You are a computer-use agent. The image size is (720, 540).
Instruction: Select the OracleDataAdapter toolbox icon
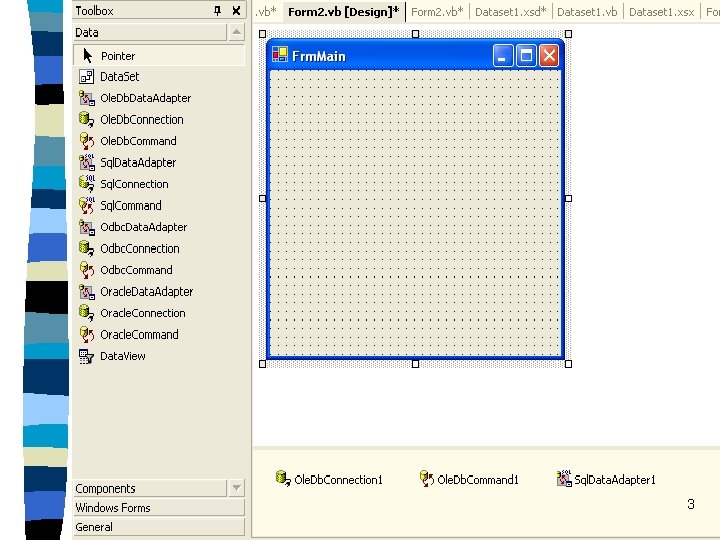(86, 292)
